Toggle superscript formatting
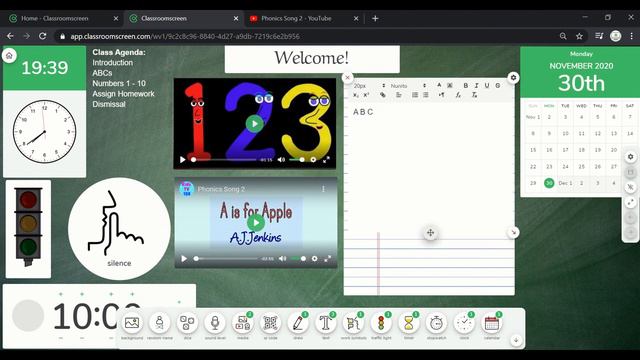The width and height of the screenshot is (640, 360). pyautogui.click(x=366, y=95)
